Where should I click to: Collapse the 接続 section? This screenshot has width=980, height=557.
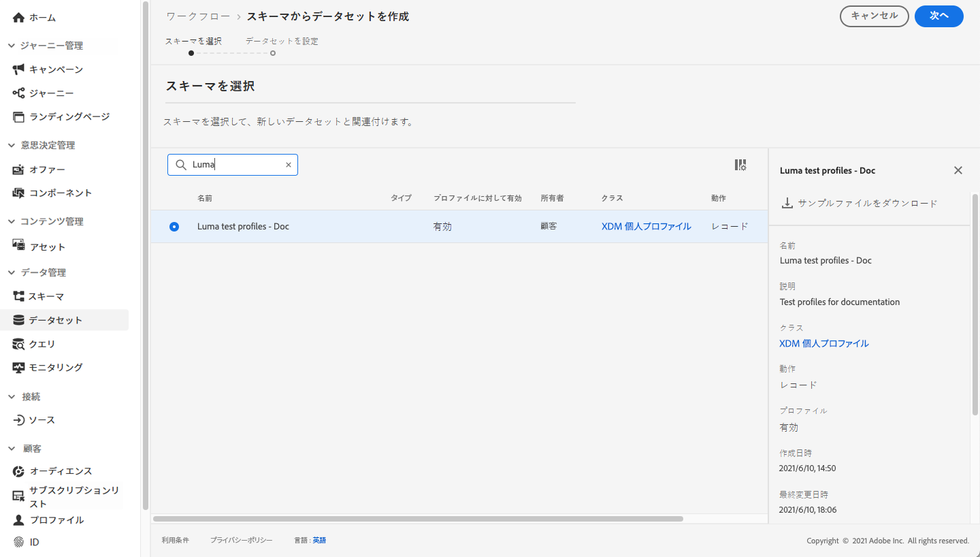click(12, 396)
